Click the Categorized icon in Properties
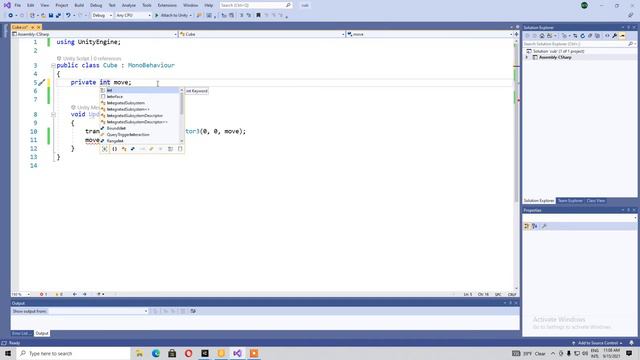640x360 pixels. 527,226
